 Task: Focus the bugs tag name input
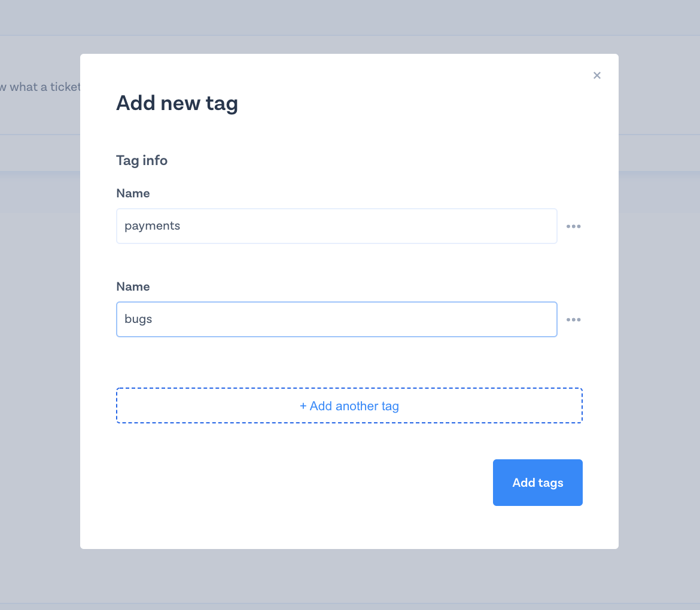coord(336,319)
